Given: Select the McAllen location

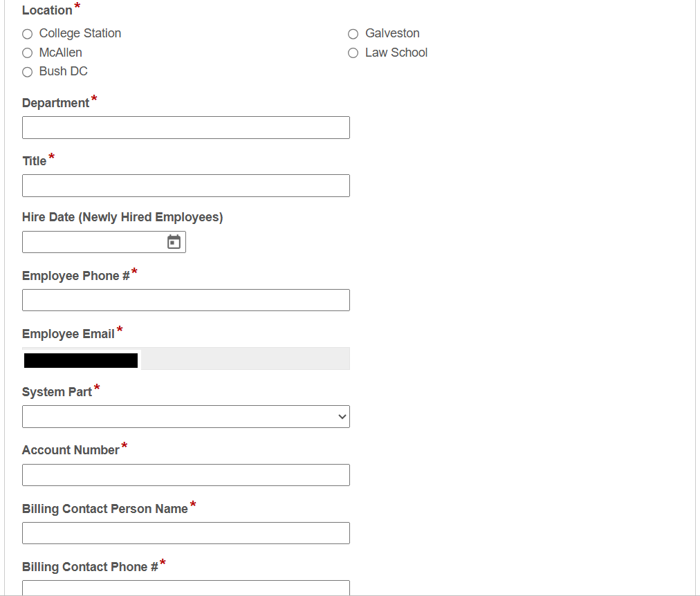Looking at the screenshot, I should pos(27,53).
